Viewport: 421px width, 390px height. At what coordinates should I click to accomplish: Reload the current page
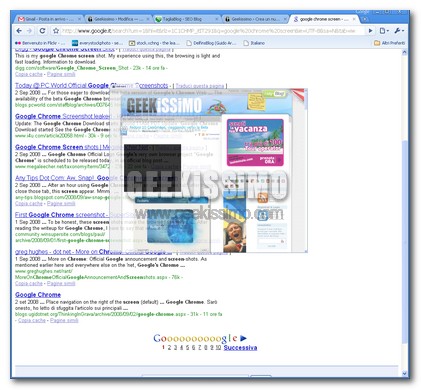click(x=42, y=31)
